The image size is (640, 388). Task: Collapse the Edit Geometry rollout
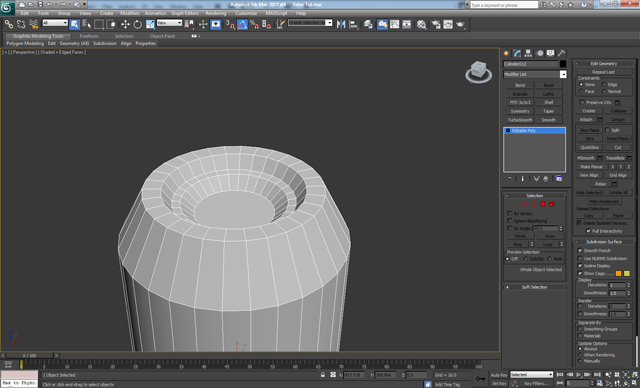[604, 64]
